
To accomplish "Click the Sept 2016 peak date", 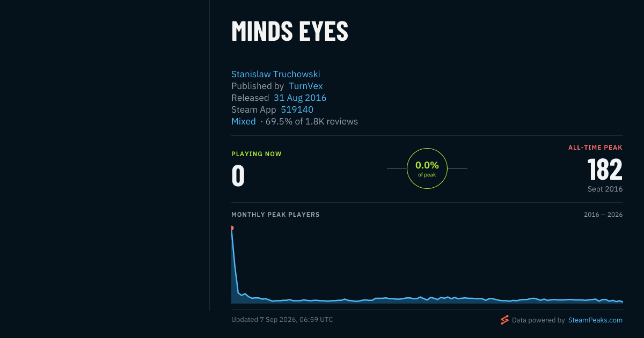I will click(x=605, y=189).
